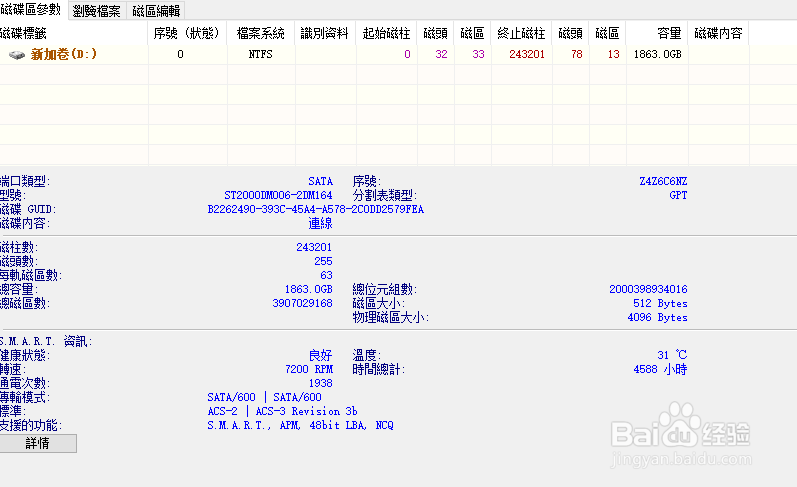The height and width of the screenshot is (487, 797).
Task: Click the ending head value 78
Action: pos(576,54)
